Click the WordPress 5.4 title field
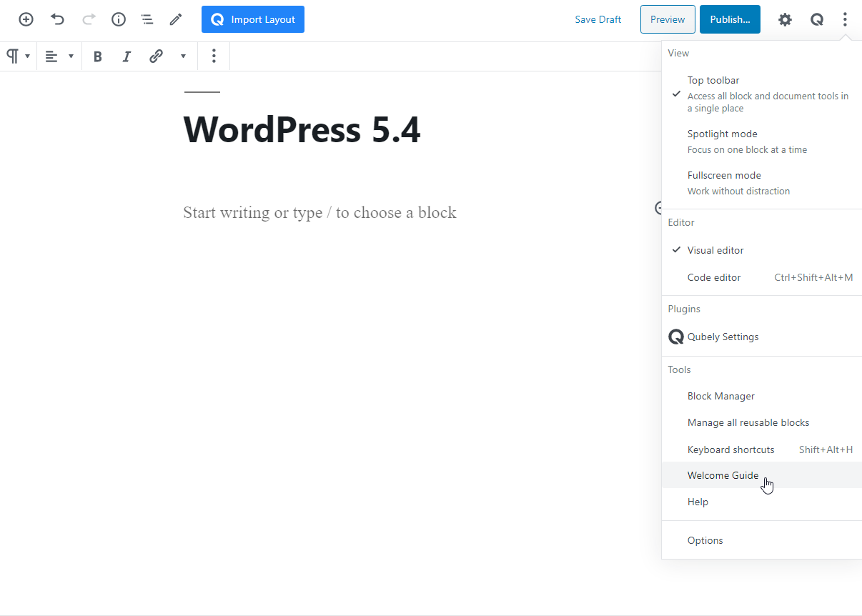Screen dimensions: 862x616 coord(302,129)
